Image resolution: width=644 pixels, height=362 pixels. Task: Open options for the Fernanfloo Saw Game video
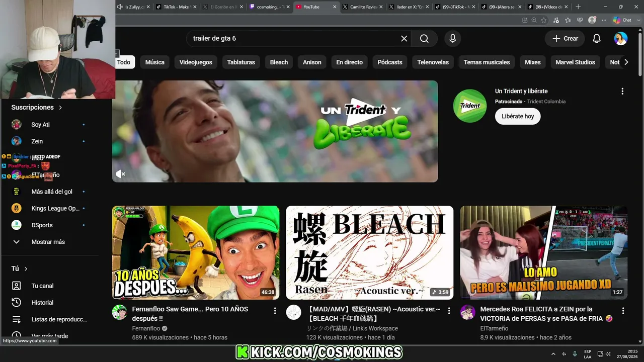tap(275, 311)
